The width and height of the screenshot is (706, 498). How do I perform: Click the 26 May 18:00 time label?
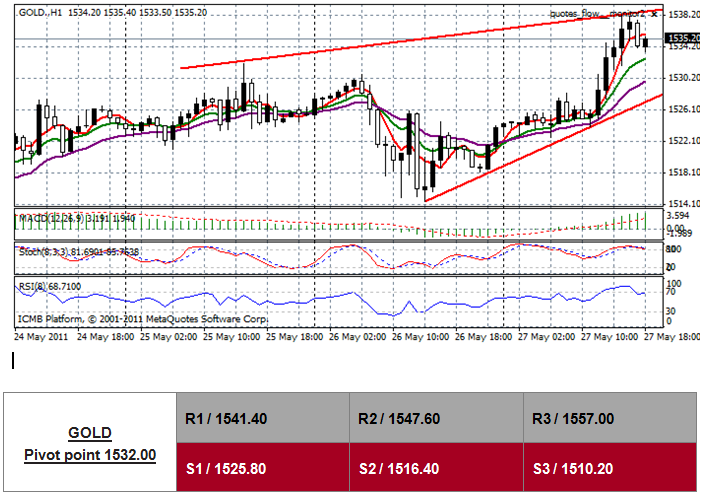point(484,337)
